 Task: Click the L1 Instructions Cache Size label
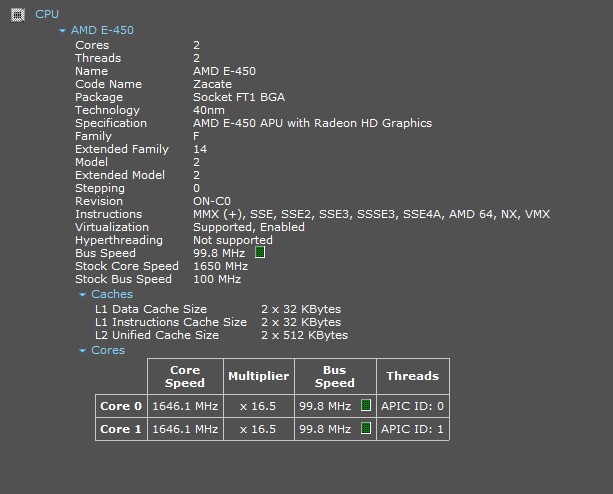coord(171,322)
